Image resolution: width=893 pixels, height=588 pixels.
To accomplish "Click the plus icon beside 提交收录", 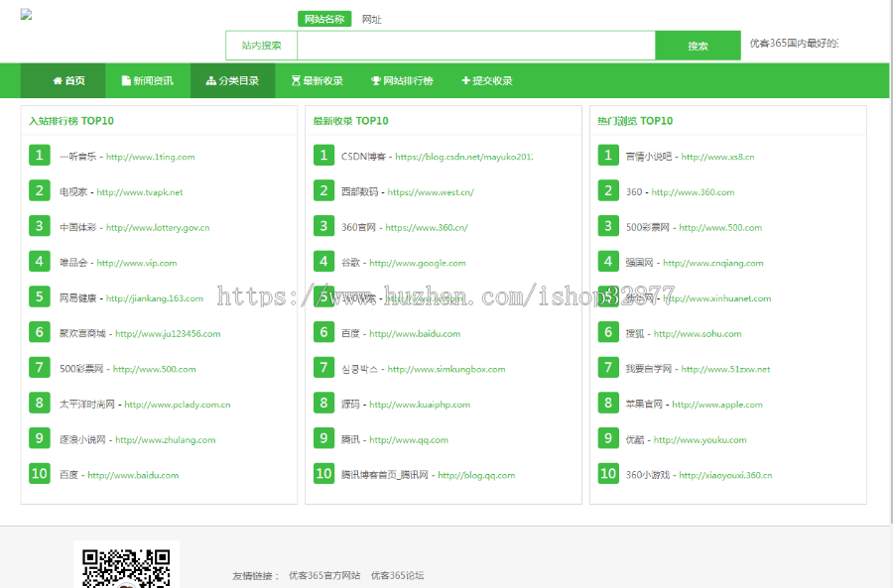I will click(x=465, y=81).
